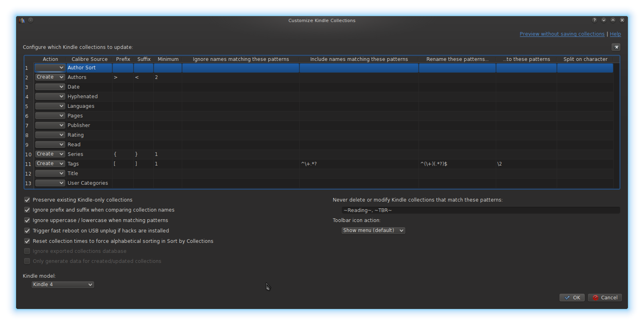Toggle Preserve existing Kindle-only collections

tap(27, 200)
